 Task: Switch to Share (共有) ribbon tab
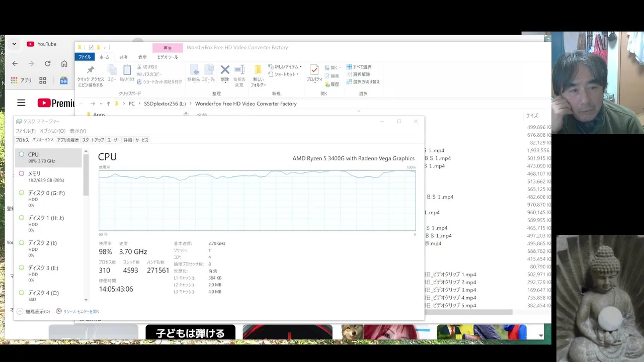tap(123, 57)
